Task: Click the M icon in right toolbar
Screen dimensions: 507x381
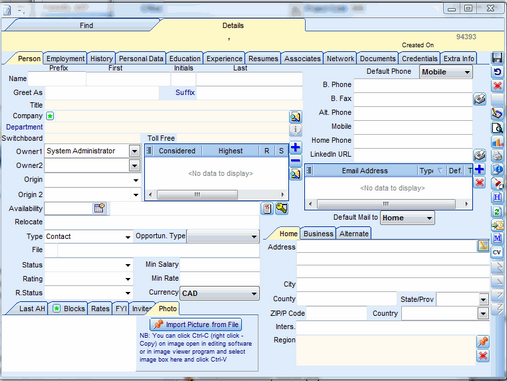Action: pos(497,238)
